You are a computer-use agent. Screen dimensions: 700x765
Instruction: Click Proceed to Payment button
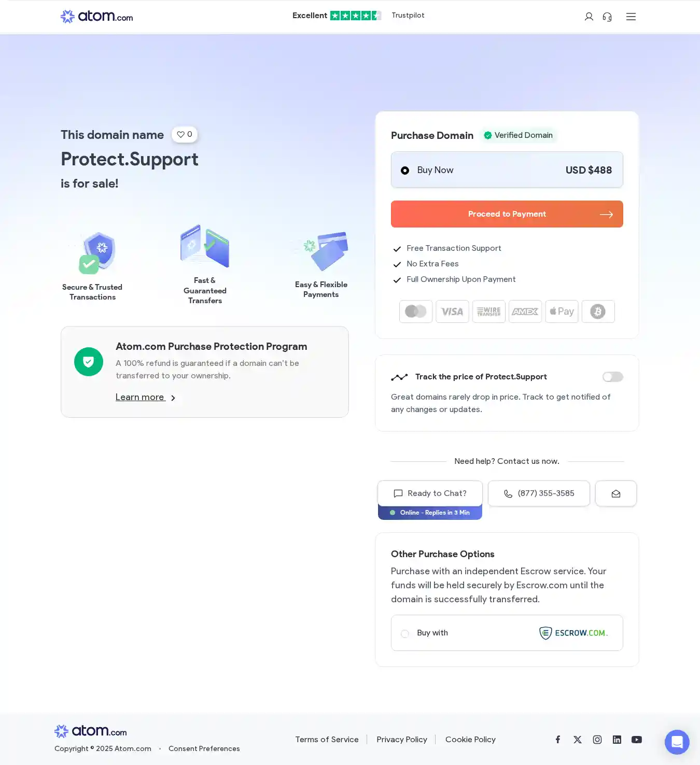coord(507,214)
